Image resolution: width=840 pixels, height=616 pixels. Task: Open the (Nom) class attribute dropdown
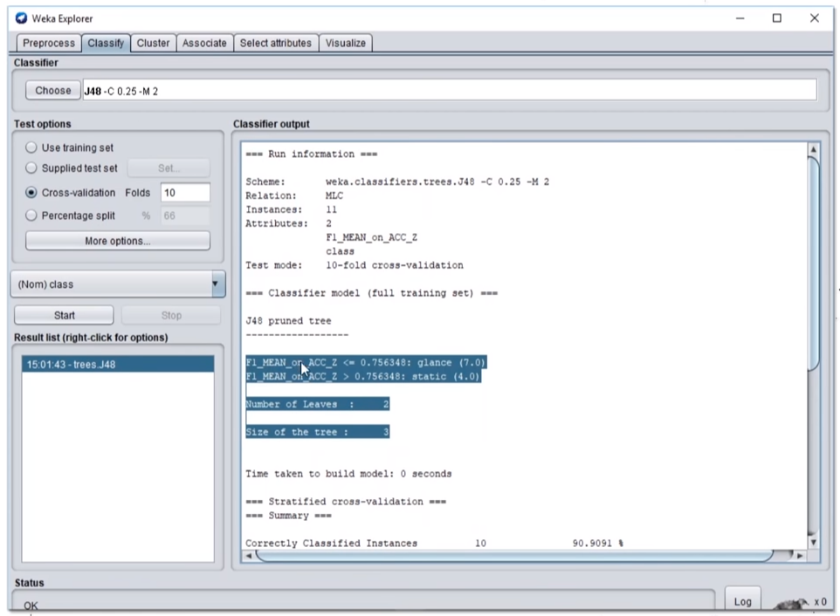[x=118, y=284]
